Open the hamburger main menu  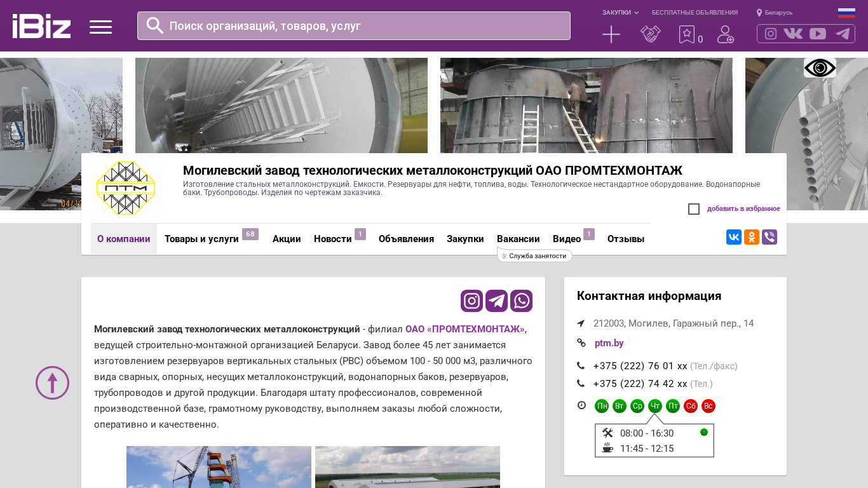100,27
